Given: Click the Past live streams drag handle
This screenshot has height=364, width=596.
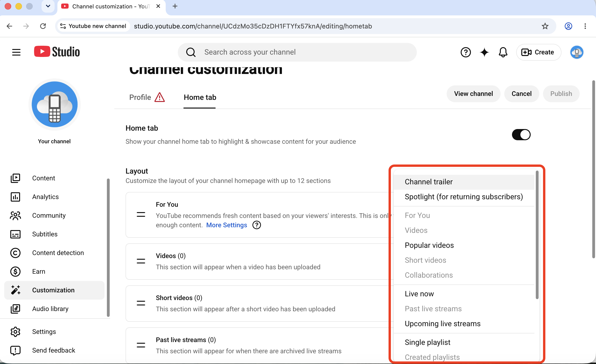Looking at the screenshot, I should [x=141, y=345].
